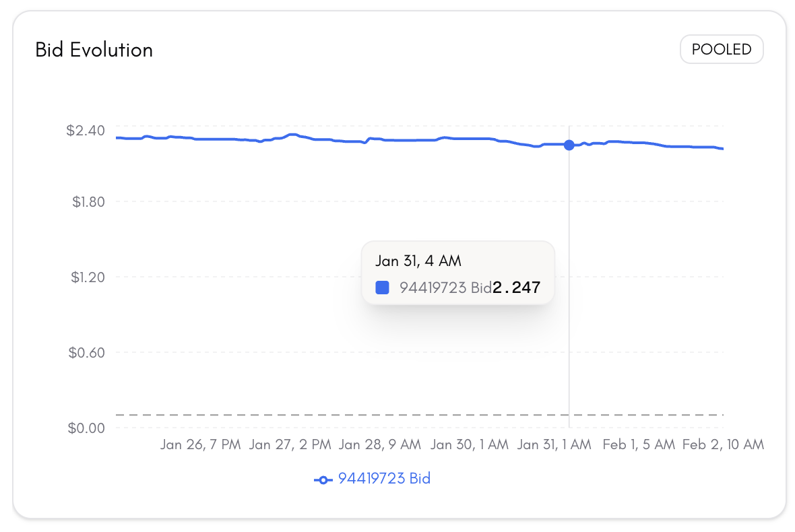Click the $2.40 y-axis label
The image size is (795, 532).
tap(86, 130)
